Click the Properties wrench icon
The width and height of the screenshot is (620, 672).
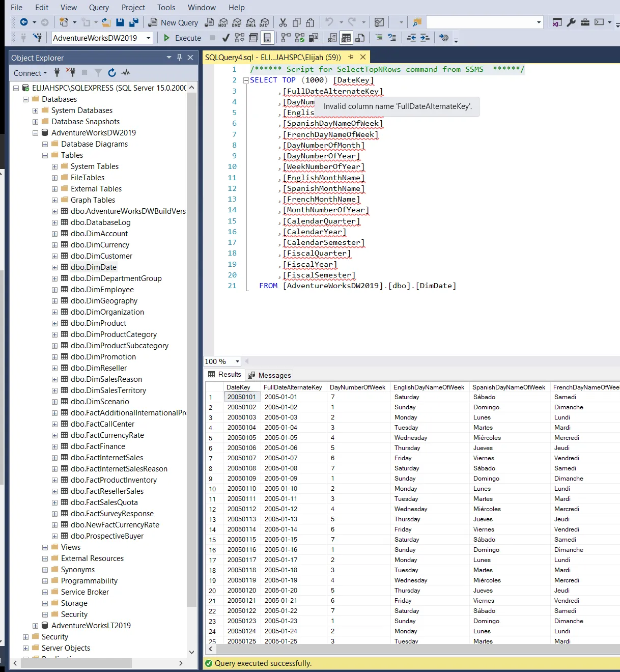click(x=571, y=22)
